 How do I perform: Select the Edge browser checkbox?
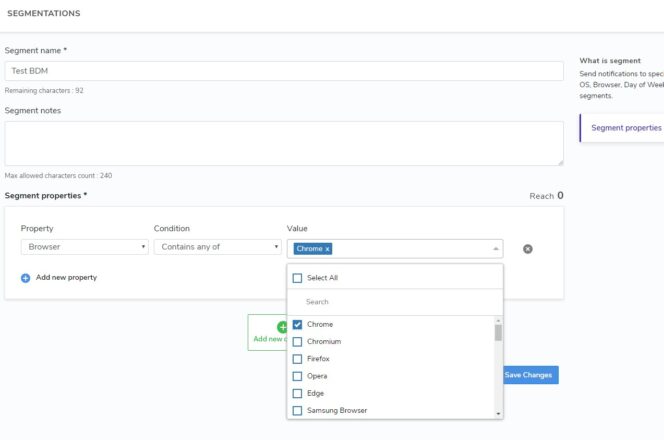(x=297, y=393)
